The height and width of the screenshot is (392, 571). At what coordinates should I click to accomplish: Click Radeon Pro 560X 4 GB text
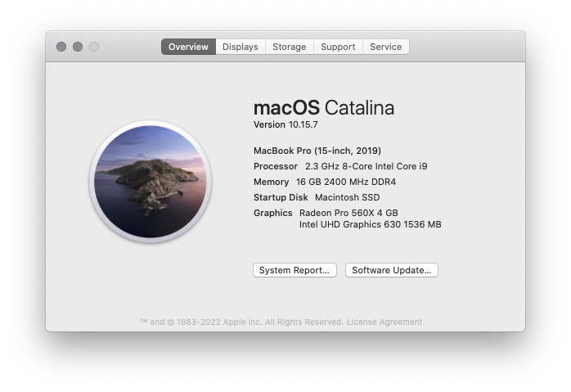(x=348, y=213)
